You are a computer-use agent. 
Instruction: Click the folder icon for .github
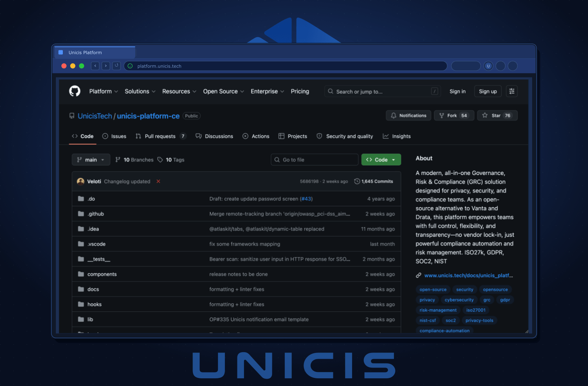[x=81, y=214]
